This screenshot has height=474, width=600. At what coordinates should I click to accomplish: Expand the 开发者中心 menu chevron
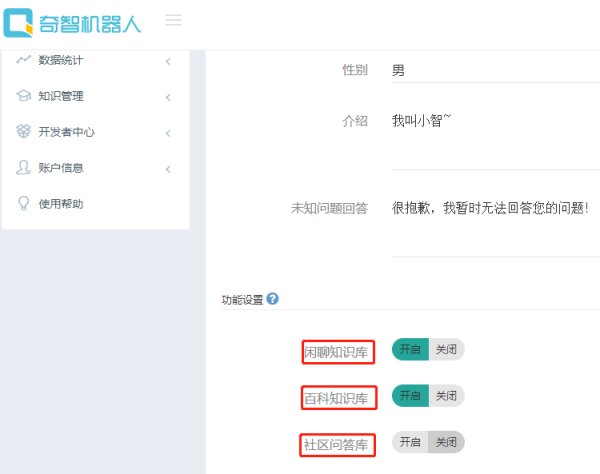coord(168,133)
